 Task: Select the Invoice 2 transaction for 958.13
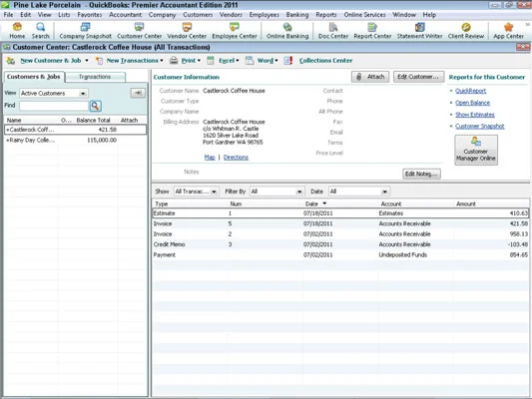point(340,234)
